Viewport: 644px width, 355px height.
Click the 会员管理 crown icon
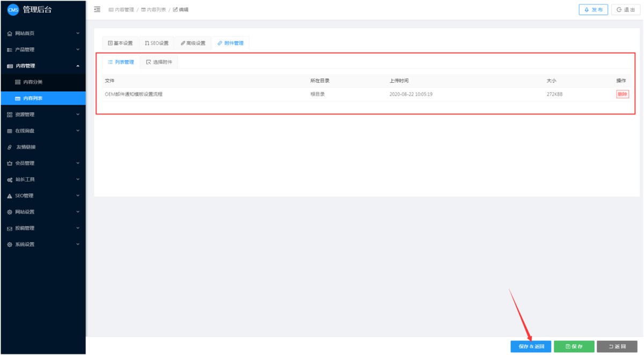(x=10, y=163)
